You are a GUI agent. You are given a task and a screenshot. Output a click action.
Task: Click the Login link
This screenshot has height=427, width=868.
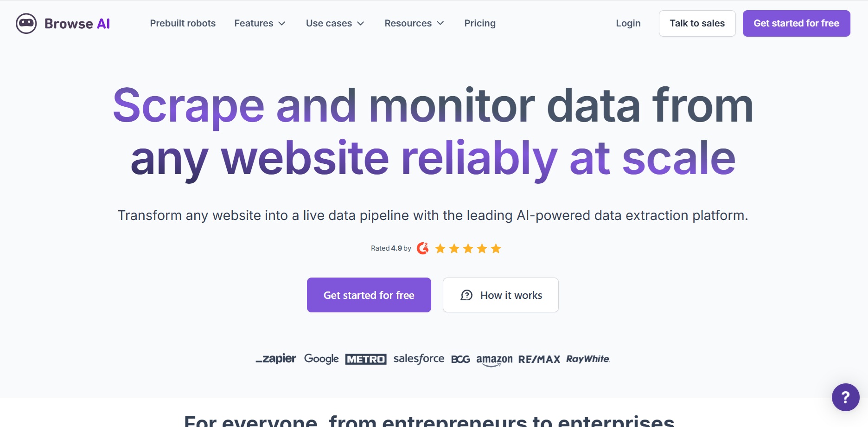628,23
